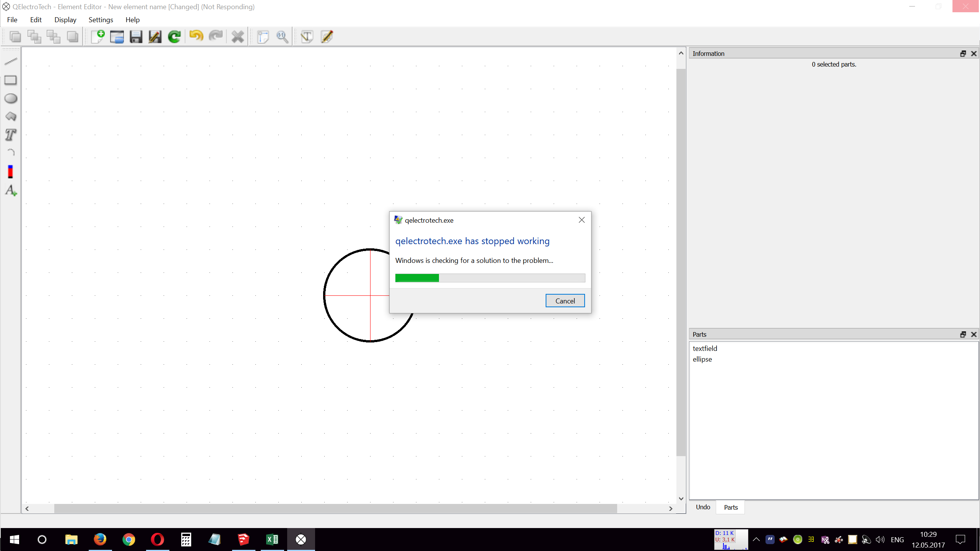Select the Ellipse drawing tool
The height and width of the screenshot is (551, 980).
tap(11, 99)
